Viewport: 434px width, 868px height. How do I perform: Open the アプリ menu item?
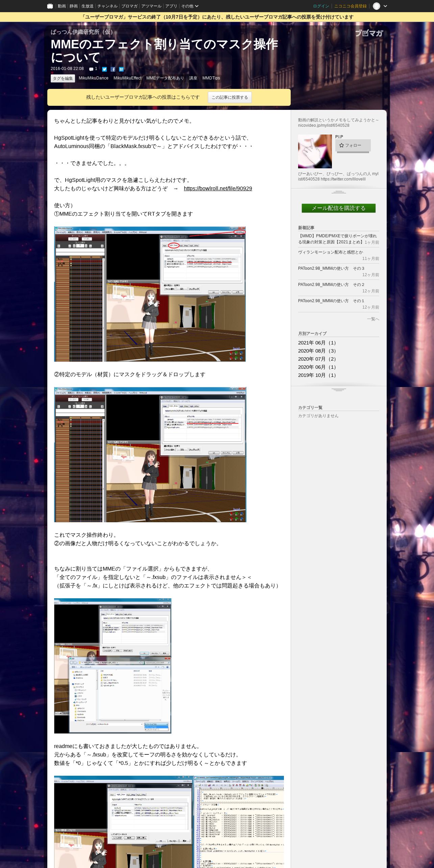click(171, 6)
